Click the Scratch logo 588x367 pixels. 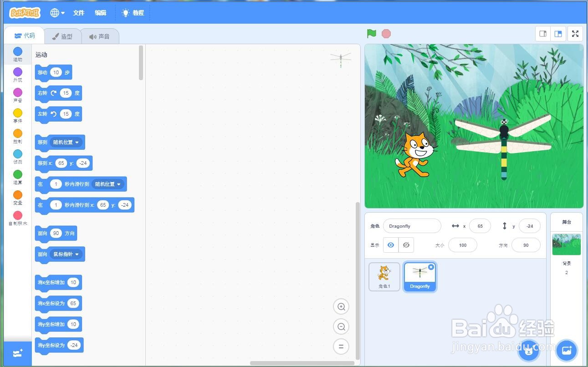[x=25, y=13]
